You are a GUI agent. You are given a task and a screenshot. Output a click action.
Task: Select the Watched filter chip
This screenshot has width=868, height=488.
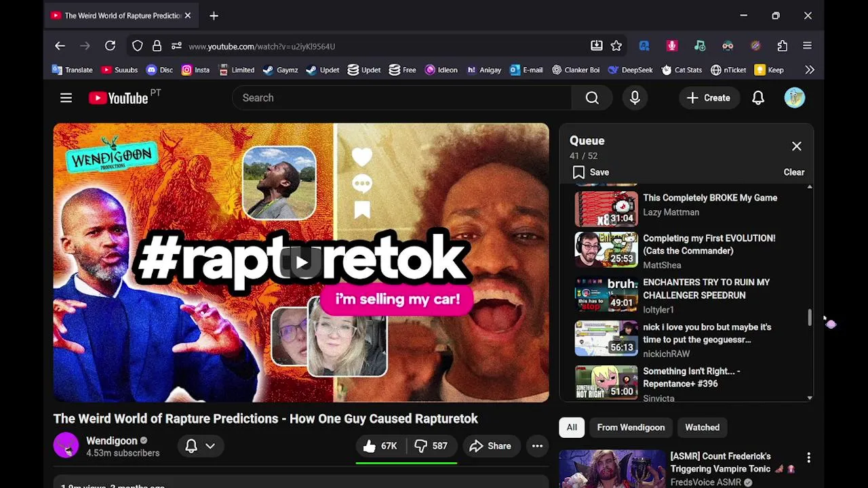click(702, 428)
